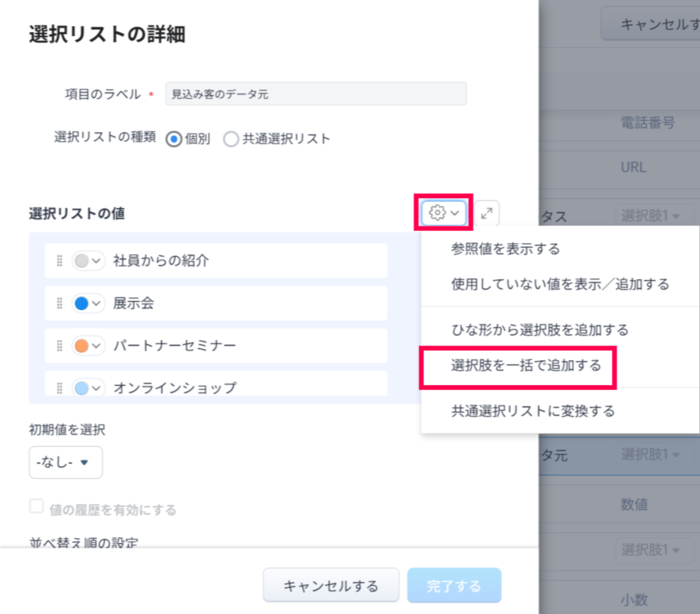
Task: Select ひな形から選択肢を追加する menu entry
Action: click(x=539, y=330)
